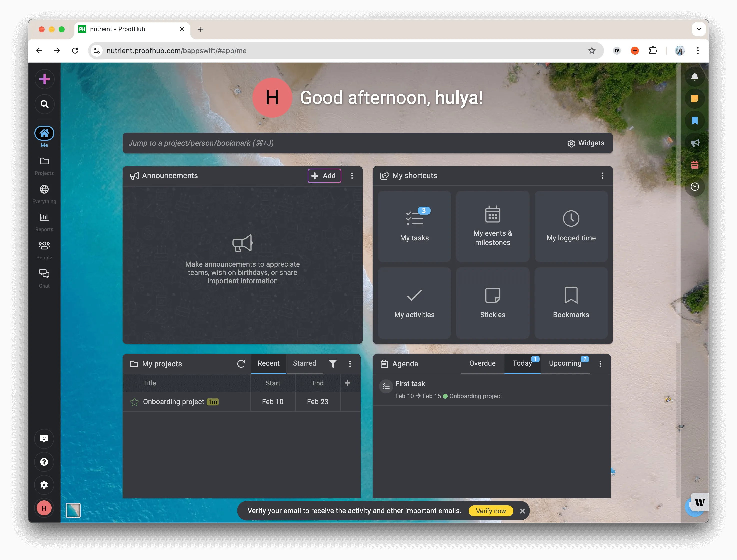Open notifications via the bell icon
The height and width of the screenshot is (560, 737).
tap(695, 76)
